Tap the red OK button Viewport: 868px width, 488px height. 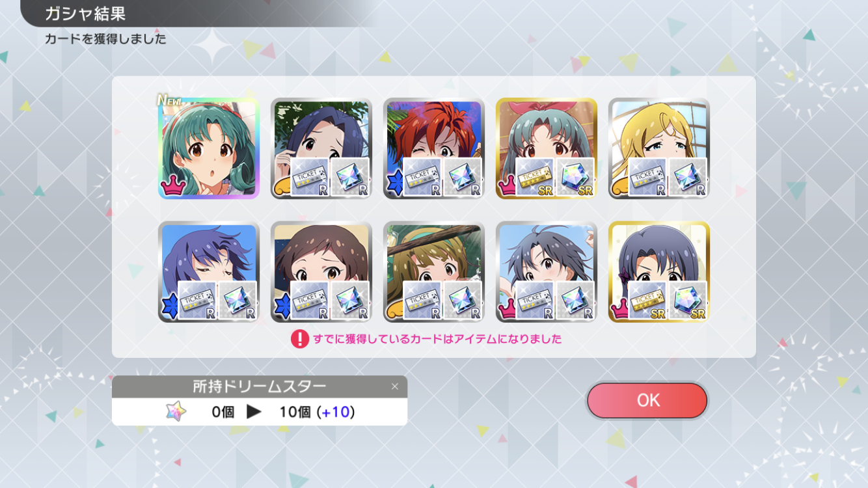pyautogui.click(x=647, y=400)
